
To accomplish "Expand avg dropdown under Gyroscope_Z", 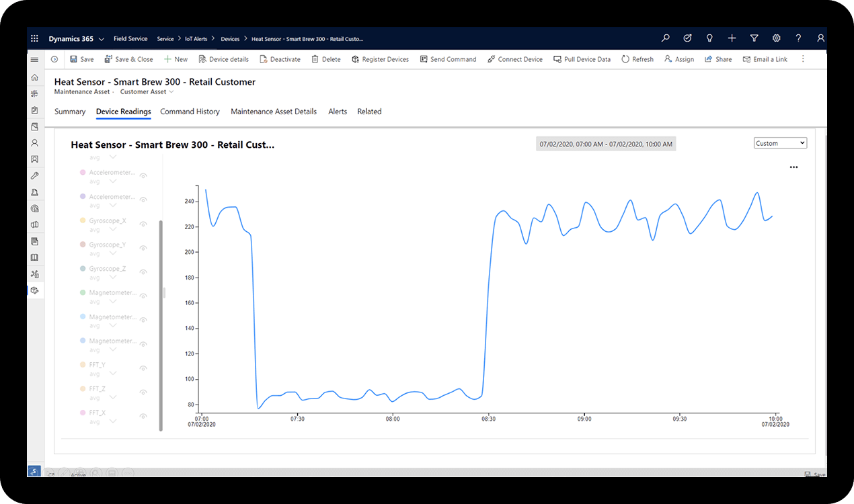I will click(112, 278).
